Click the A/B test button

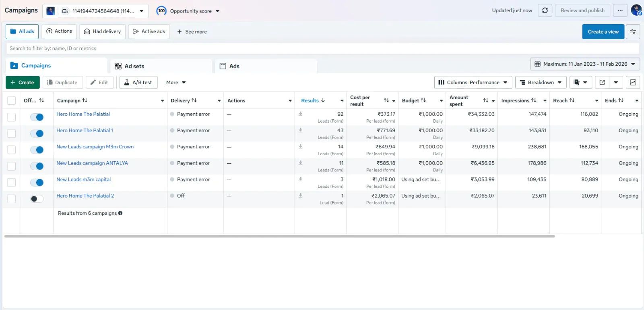[x=138, y=82]
